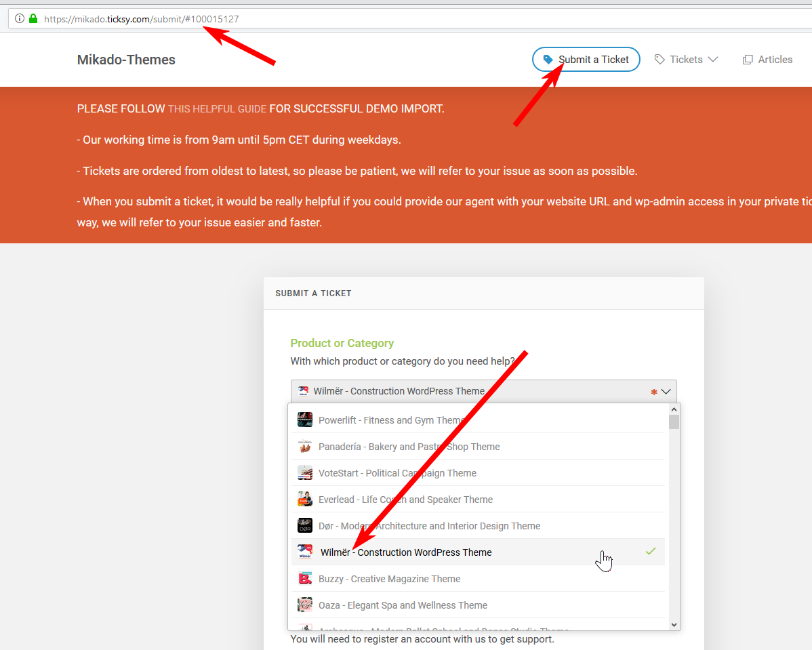Image resolution: width=812 pixels, height=650 pixels.
Task: Open THIS HELPFUL GUIDE link
Action: [x=217, y=108]
